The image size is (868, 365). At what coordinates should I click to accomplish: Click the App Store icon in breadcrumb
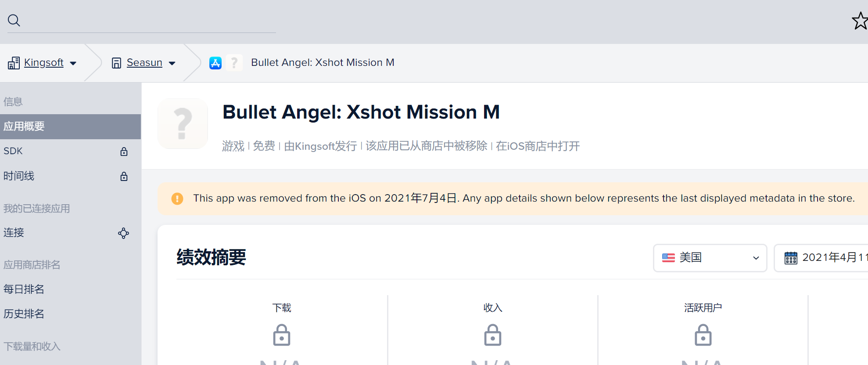click(x=215, y=63)
